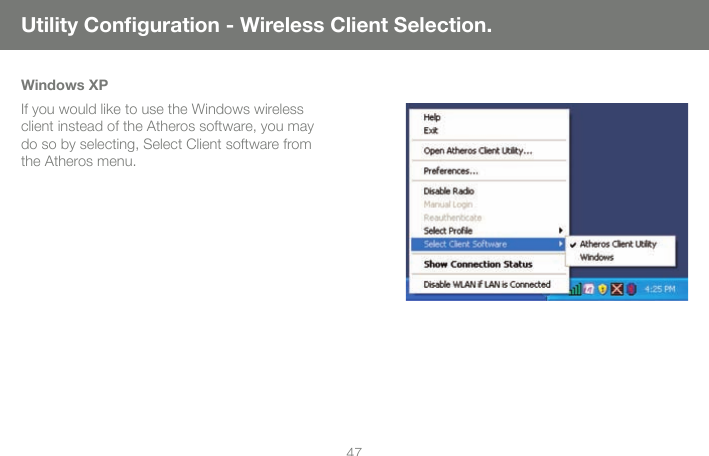Image resolution: width=709 pixels, height=456 pixels.
Task: Select checked Atheros Client Utility option
Action: pos(620,244)
